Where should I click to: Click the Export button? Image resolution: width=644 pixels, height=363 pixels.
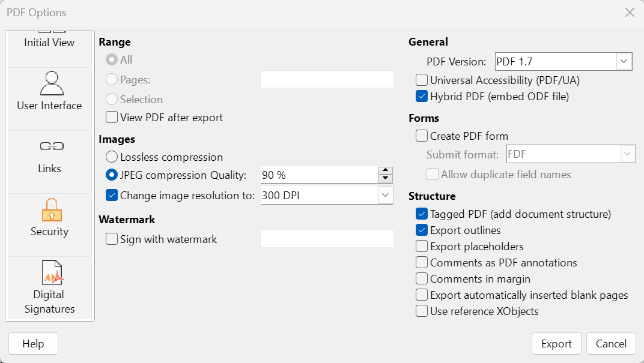pos(556,344)
